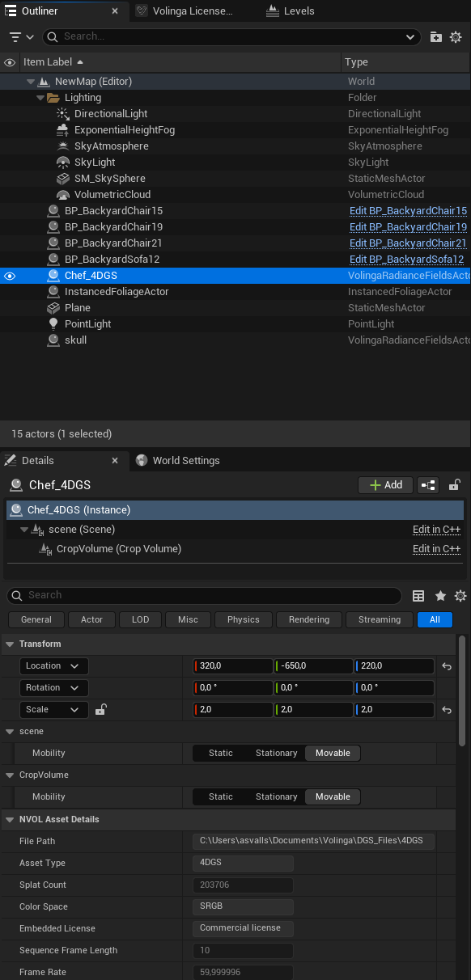
Task: Switch to the Volinga License tab
Action: pos(184,11)
